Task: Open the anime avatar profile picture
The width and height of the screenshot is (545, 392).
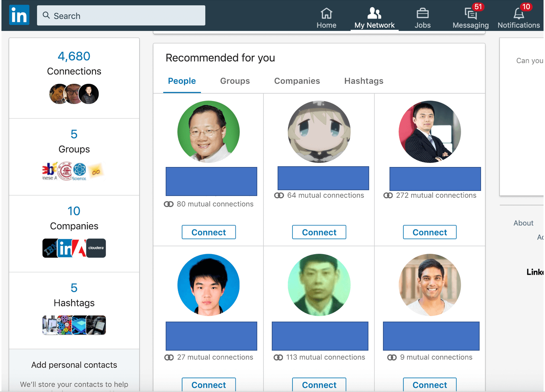Action: coord(319,132)
